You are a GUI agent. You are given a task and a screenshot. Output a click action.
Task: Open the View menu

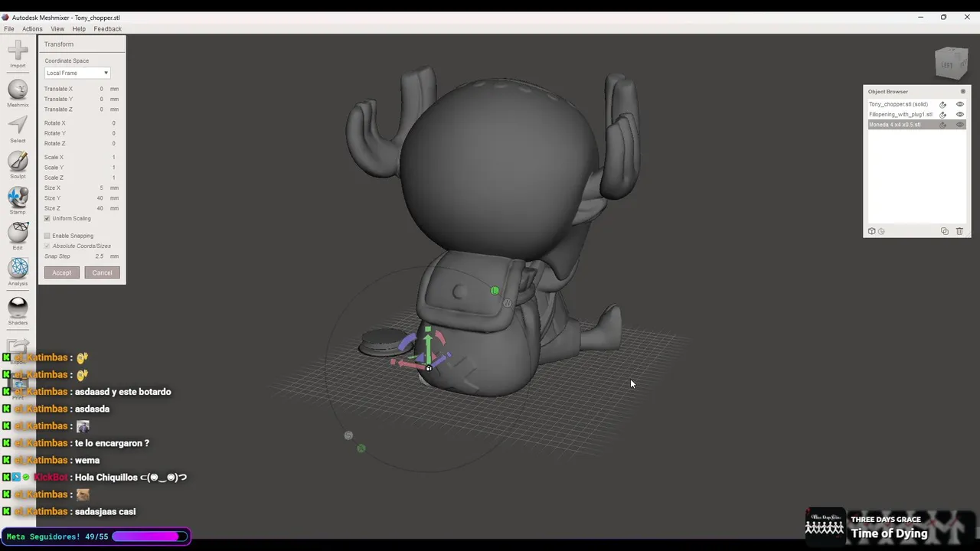tap(57, 29)
